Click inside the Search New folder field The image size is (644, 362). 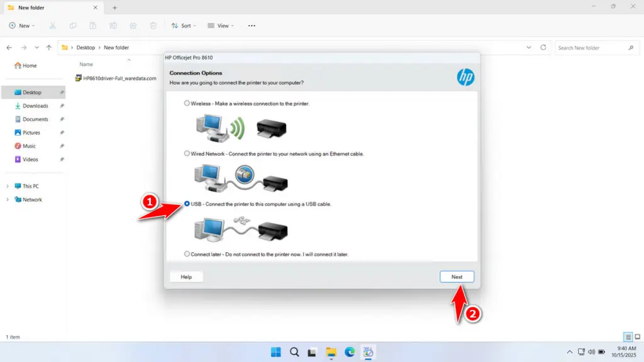pyautogui.click(x=591, y=47)
